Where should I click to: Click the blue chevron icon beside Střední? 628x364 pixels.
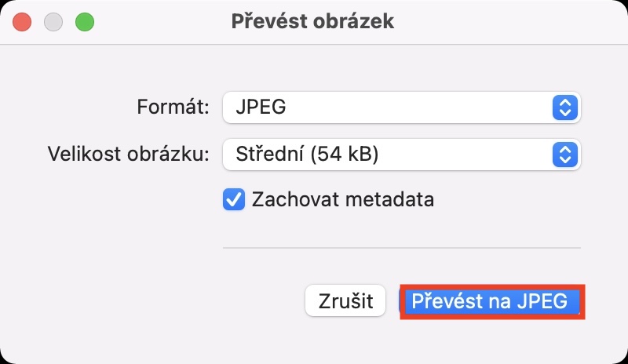pyautogui.click(x=565, y=155)
